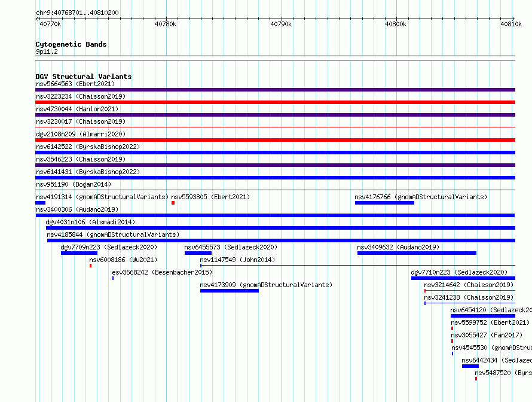Click the blue nsv6442434 feature bar

[x=470, y=366]
